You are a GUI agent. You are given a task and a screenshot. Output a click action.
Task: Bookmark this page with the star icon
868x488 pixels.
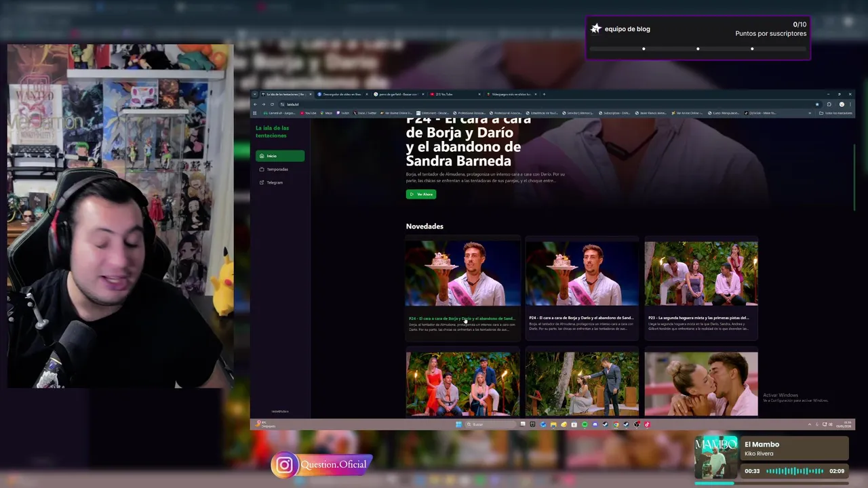click(817, 104)
